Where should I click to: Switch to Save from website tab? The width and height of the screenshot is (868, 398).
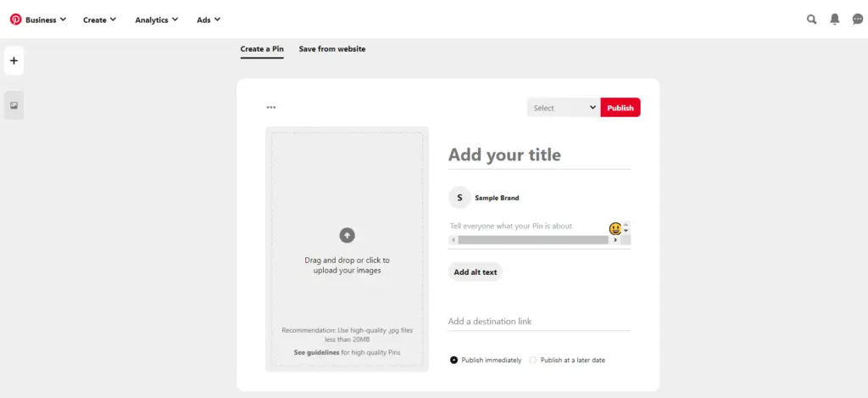point(332,49)
